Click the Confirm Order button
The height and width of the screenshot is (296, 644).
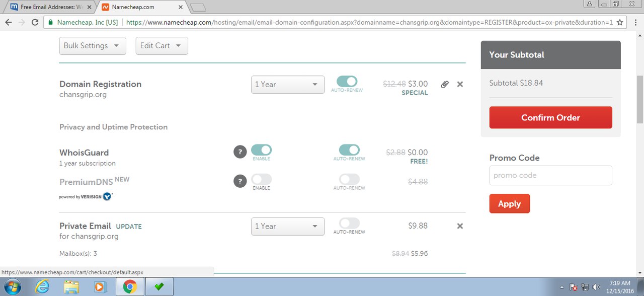pyautogui.click(x=551, y=118)
